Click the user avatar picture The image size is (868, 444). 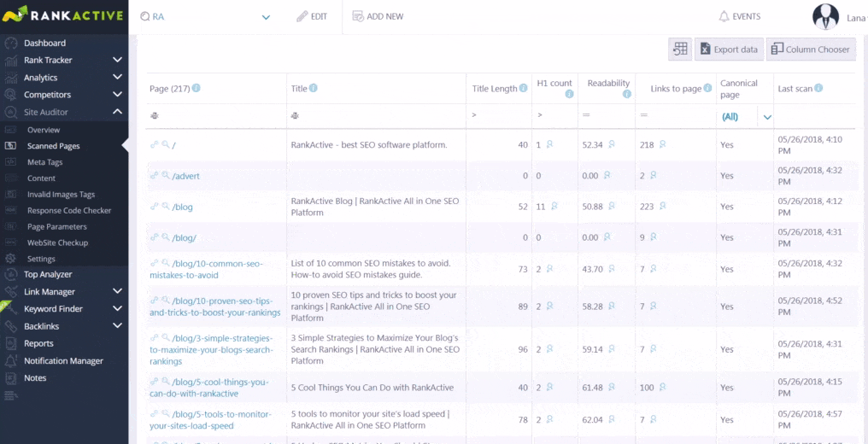pyautogui.click(x=825, y=17)
